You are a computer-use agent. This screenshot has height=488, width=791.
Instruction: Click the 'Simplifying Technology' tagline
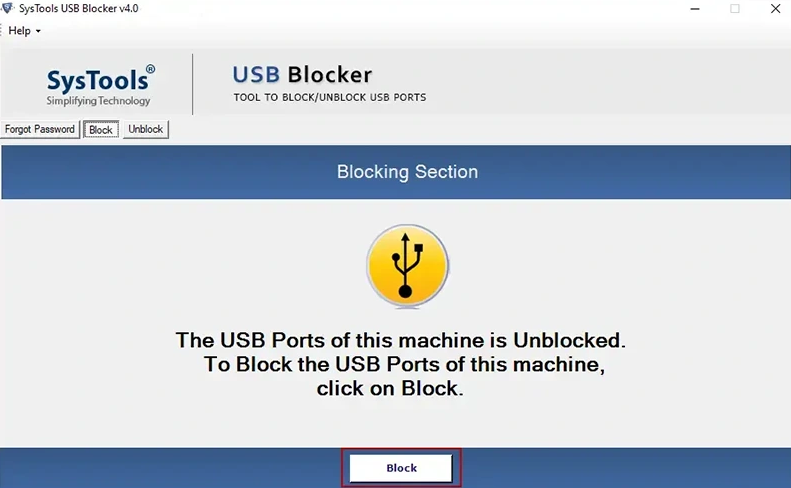98,101
